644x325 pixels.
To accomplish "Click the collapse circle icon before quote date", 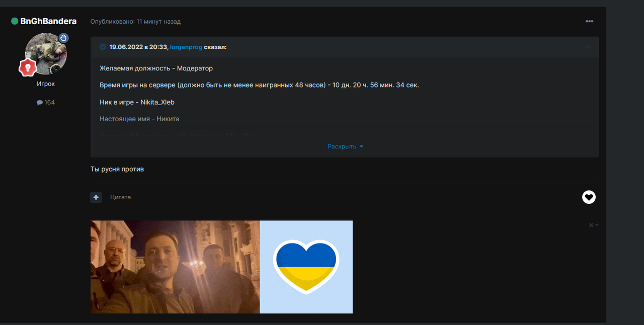I will coord(103,47).
